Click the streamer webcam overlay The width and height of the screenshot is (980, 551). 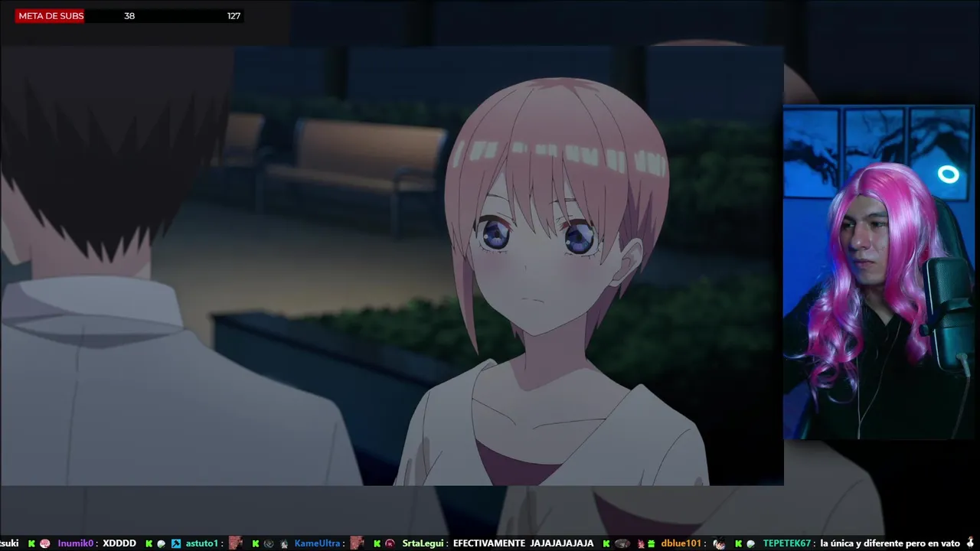(878, 272)
